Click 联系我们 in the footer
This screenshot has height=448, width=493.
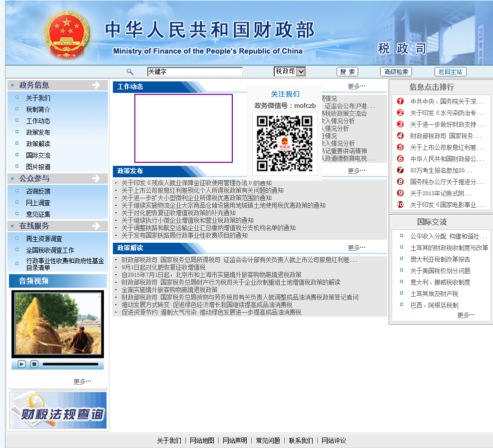pos(301,441)
